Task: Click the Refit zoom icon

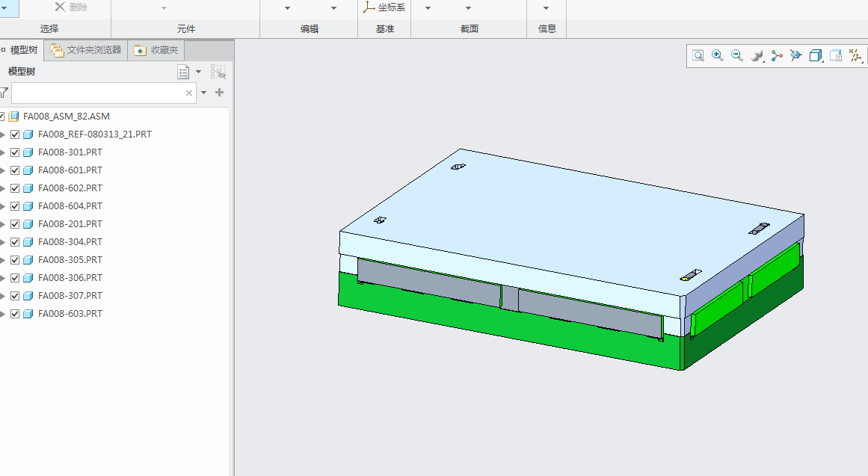Action: 698,55
